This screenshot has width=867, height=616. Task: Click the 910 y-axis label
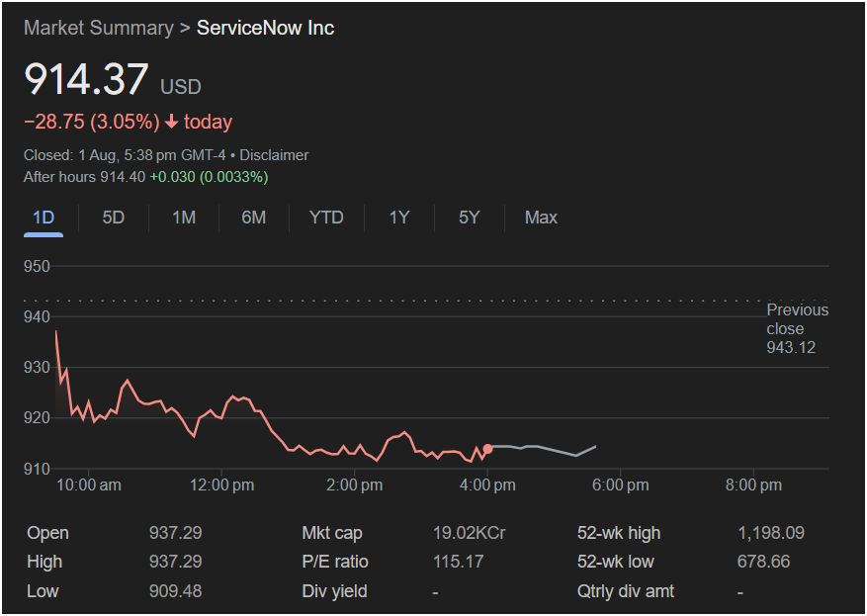(x=37, y=469)
